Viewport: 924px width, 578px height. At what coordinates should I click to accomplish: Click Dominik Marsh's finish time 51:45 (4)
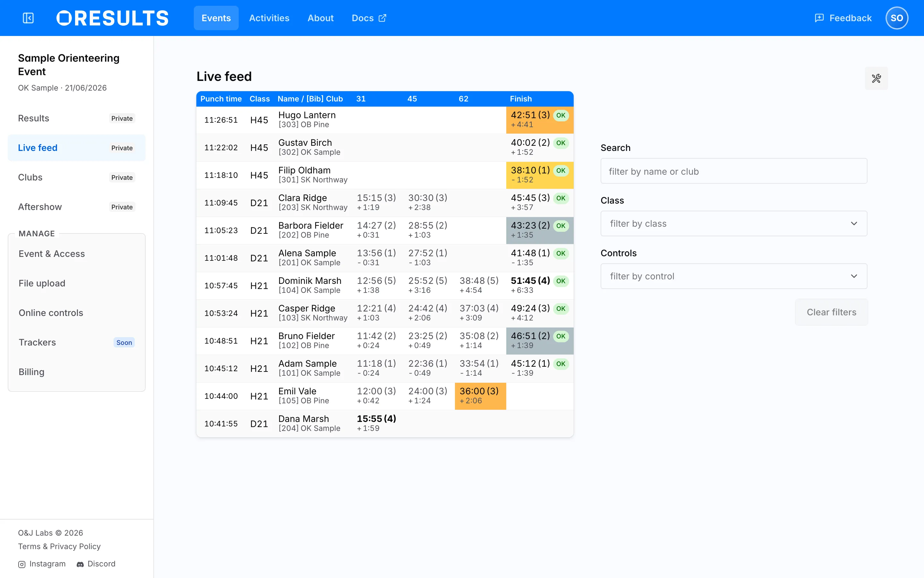point(530,281)
